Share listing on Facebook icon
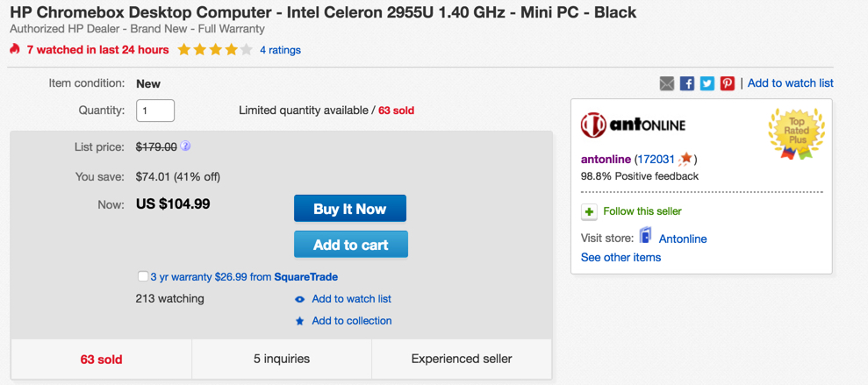 point(687,83)
